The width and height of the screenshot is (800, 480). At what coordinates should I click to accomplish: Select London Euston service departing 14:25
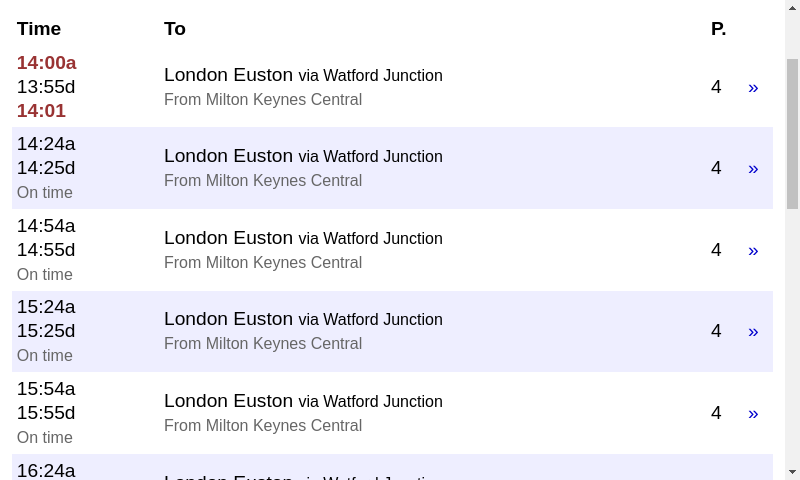click(x=392, y=168)
